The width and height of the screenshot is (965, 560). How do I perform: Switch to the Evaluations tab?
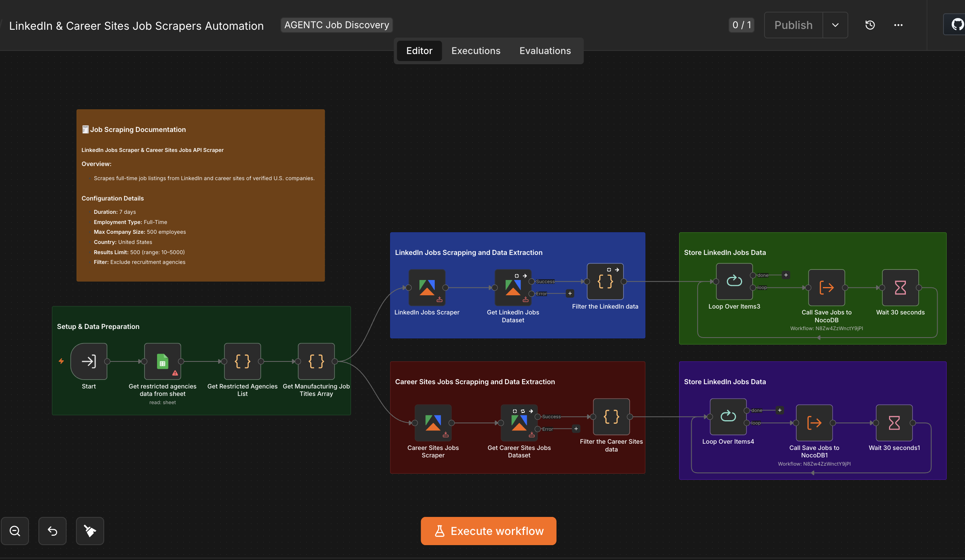(x=545, y=51)
